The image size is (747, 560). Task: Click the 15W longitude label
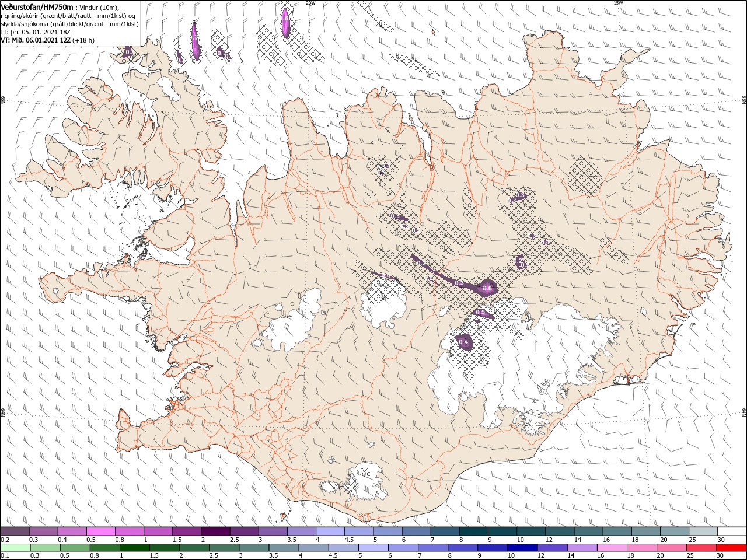[x=618, y=3]
